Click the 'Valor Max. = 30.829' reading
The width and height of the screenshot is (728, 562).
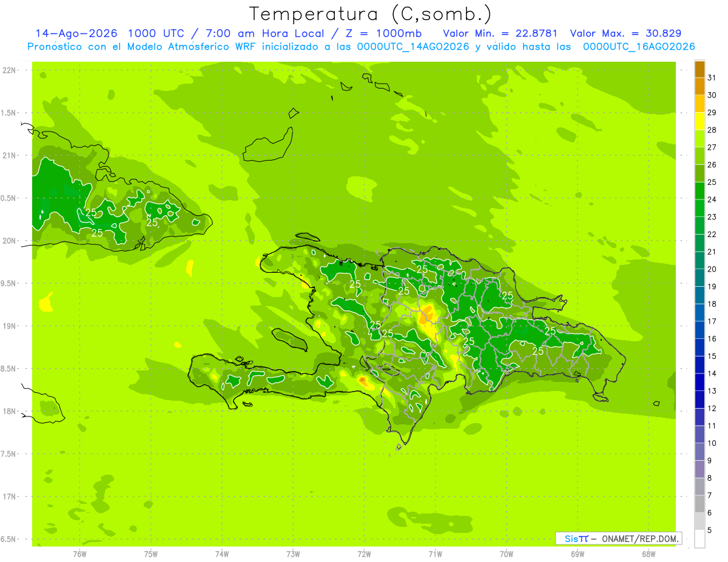626,33
